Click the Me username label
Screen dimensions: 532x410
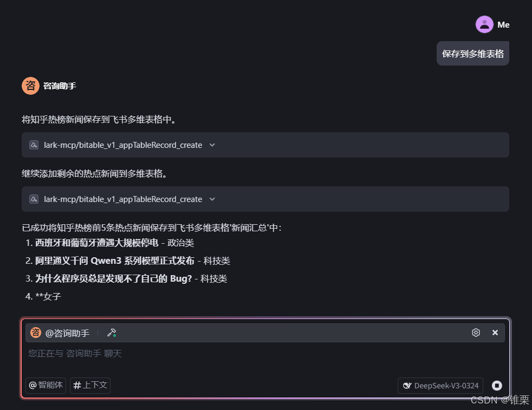coord(503,25)
